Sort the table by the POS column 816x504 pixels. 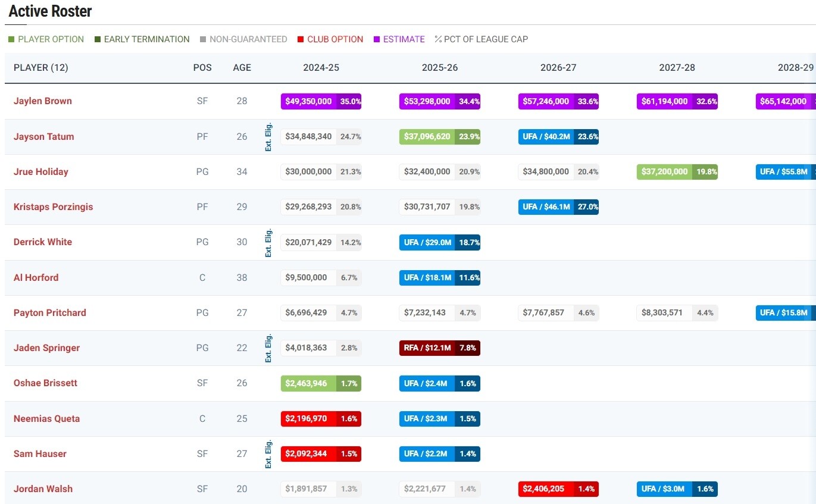(x=202, y=68)
